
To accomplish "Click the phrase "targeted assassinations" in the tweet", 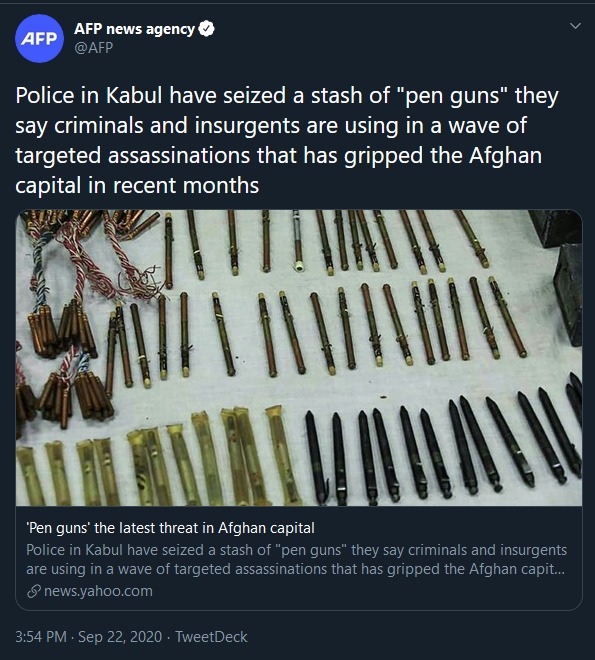I will pos(133,156).
